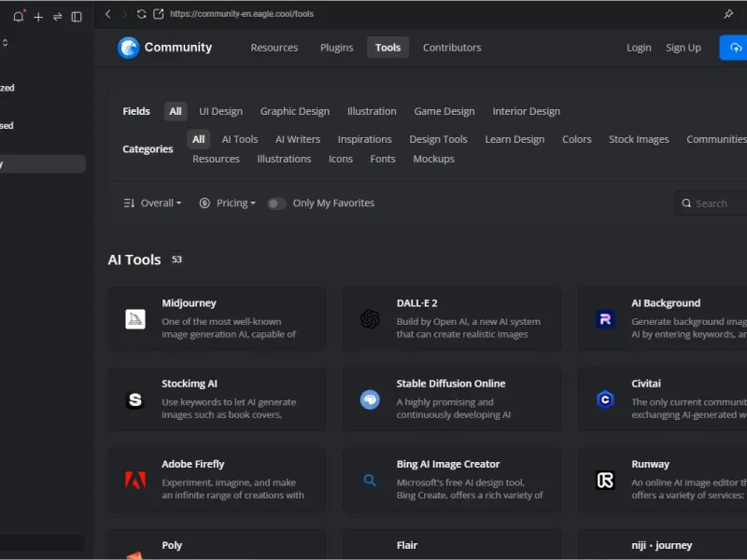747x560 pixels.
Task: Select the Communities category
Action: coord(716,139)
